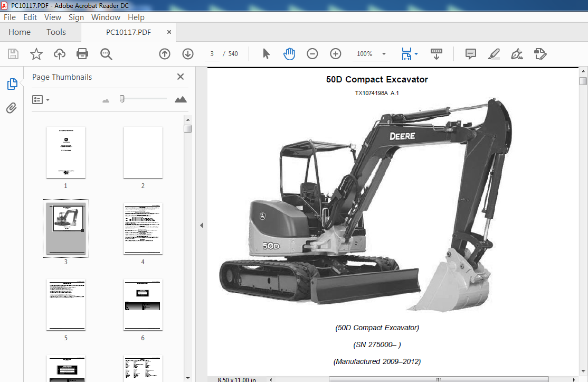Image resolution: width=588 pixels, height=382 pixels.
Task: Open the Edit menu
Action: (30, 17)
